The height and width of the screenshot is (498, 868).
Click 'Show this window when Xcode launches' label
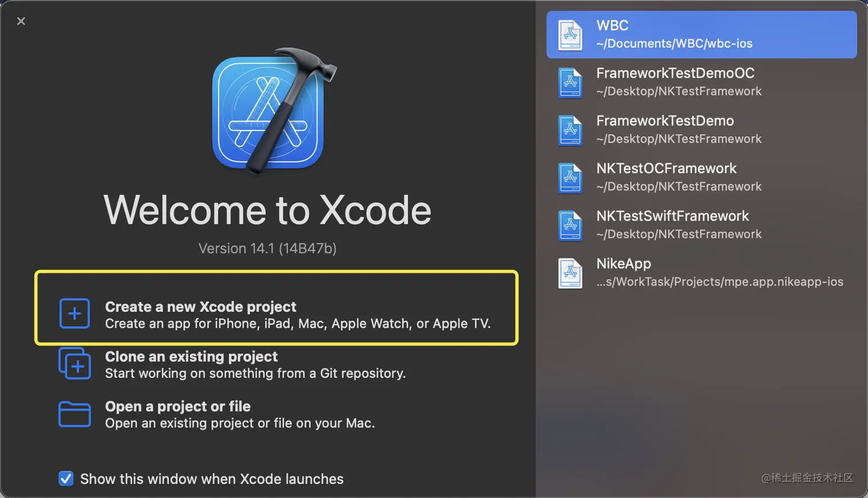pos(212,478)
